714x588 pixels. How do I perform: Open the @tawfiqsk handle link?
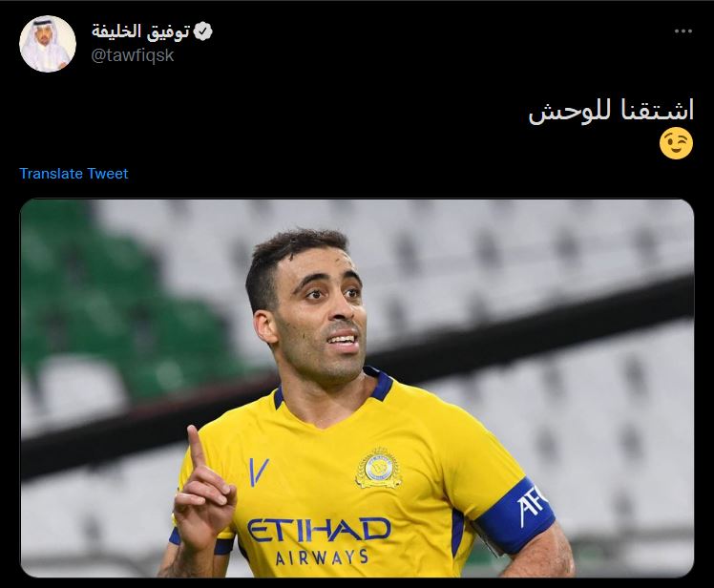tap(133, 55)
